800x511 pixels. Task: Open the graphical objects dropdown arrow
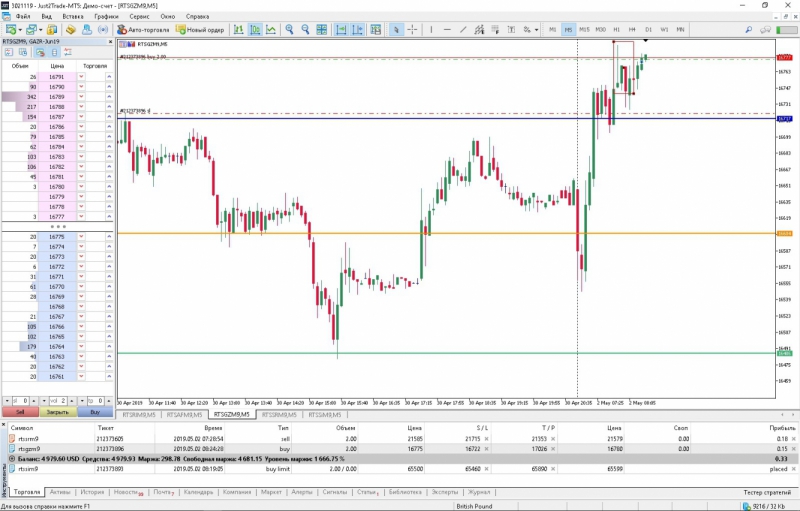[x=536, y=30]
